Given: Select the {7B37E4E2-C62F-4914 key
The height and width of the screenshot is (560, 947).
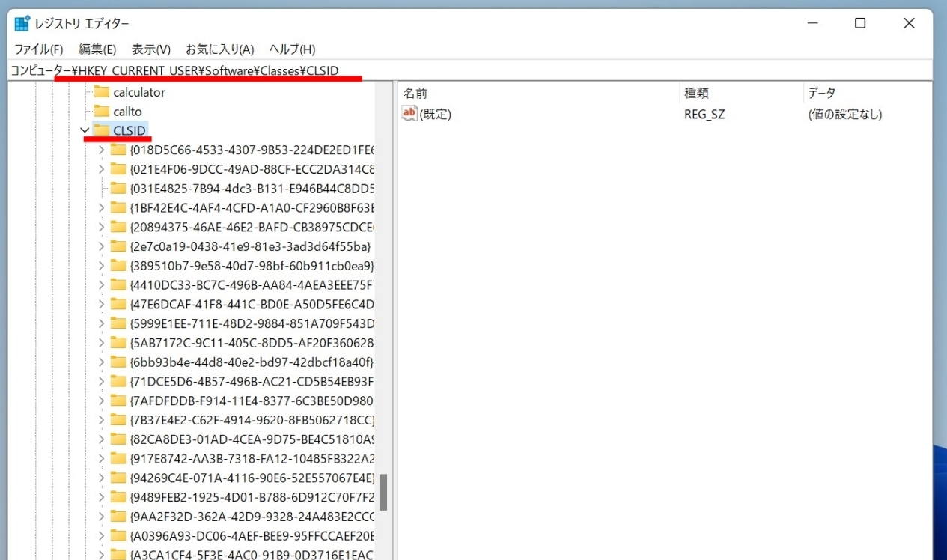Looking at the screenshot, I should coord(252,419).
